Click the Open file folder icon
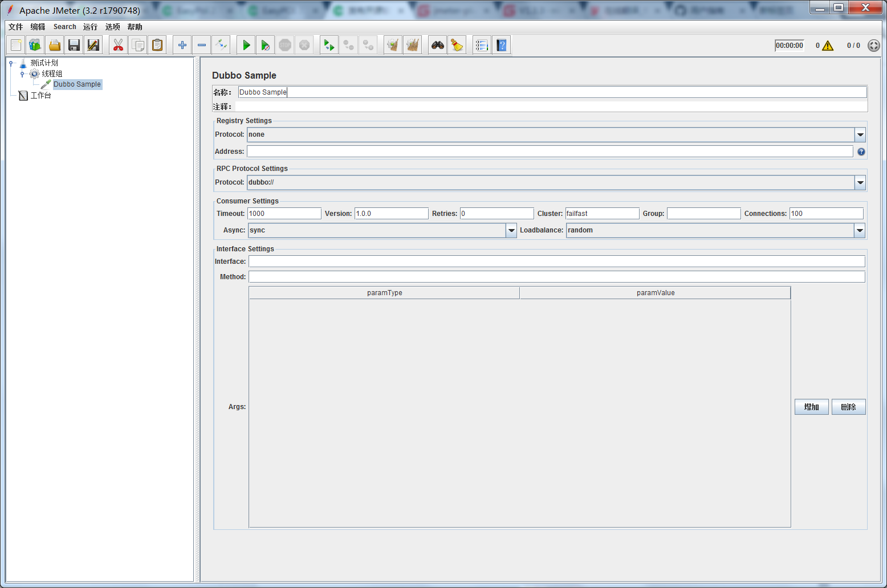887x588 pixels. tap(55, 45)
